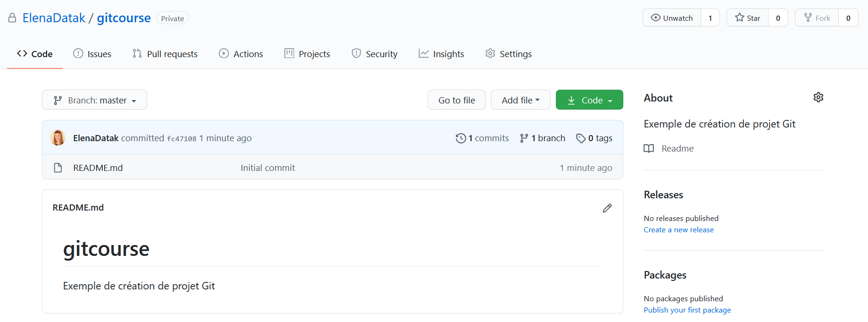Star the repository
The width and height of the screenshot is (868, 322).
coord(748,18)
